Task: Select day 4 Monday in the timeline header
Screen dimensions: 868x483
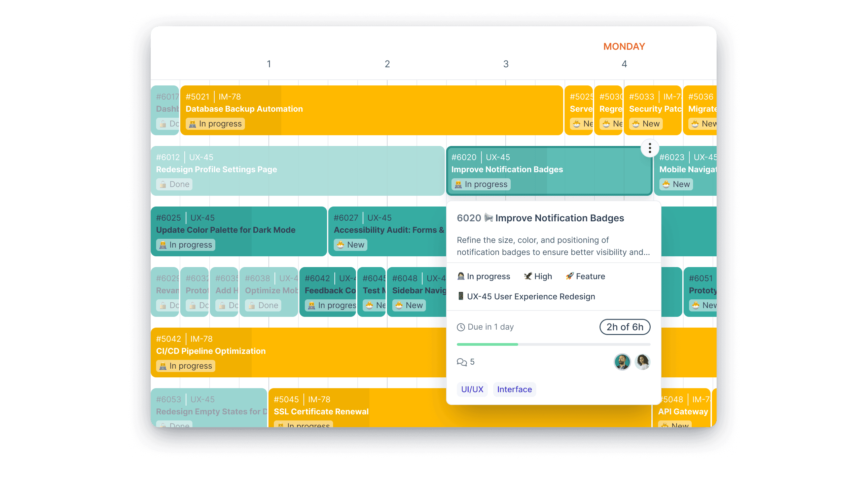Action: click(x=624, y=64)
